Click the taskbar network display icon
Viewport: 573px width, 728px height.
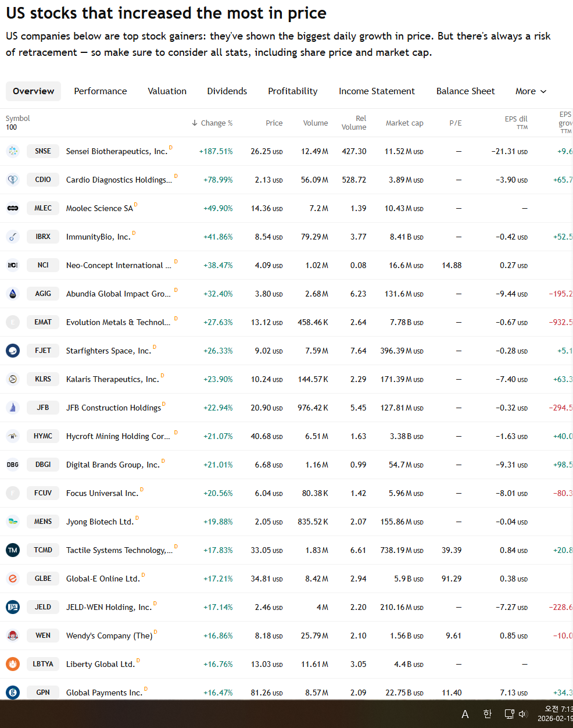509,714
